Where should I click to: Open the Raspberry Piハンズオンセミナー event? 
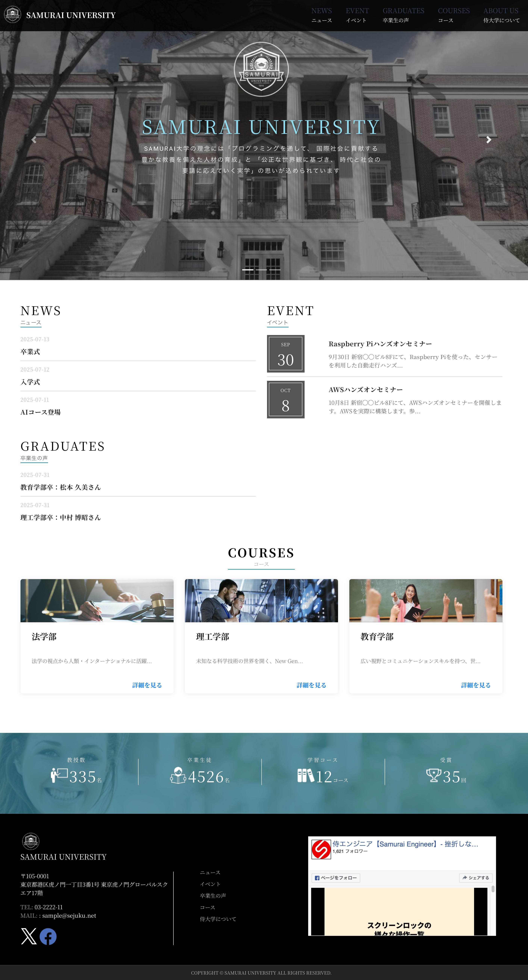tap(380, 344)
